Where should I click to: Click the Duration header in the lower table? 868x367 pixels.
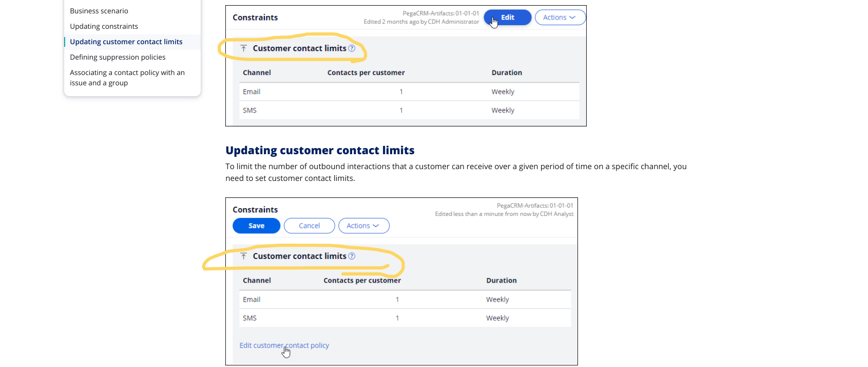pyautogui.click(x=501, y=280)
